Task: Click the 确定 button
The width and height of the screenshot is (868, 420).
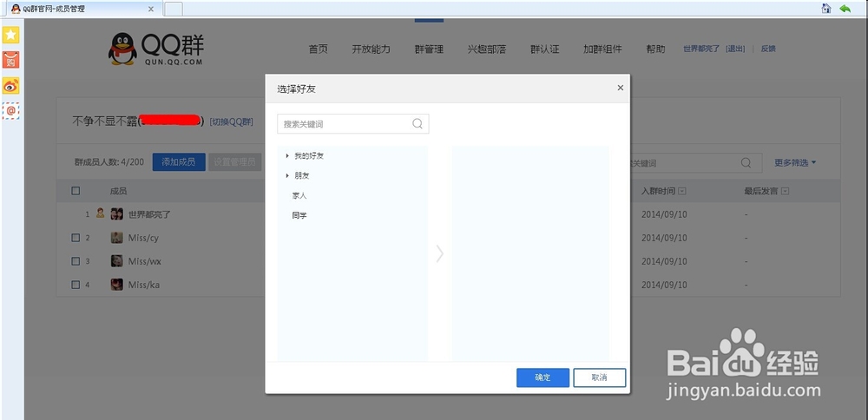Action: [542, 377]
